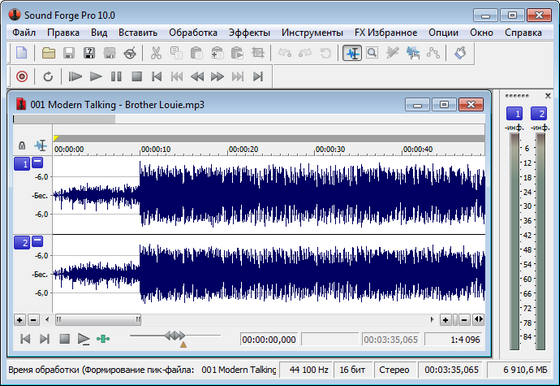Click the 00:00:20 mark on time ruler
This screenshot has width=560, height=386.
point(243,149)
